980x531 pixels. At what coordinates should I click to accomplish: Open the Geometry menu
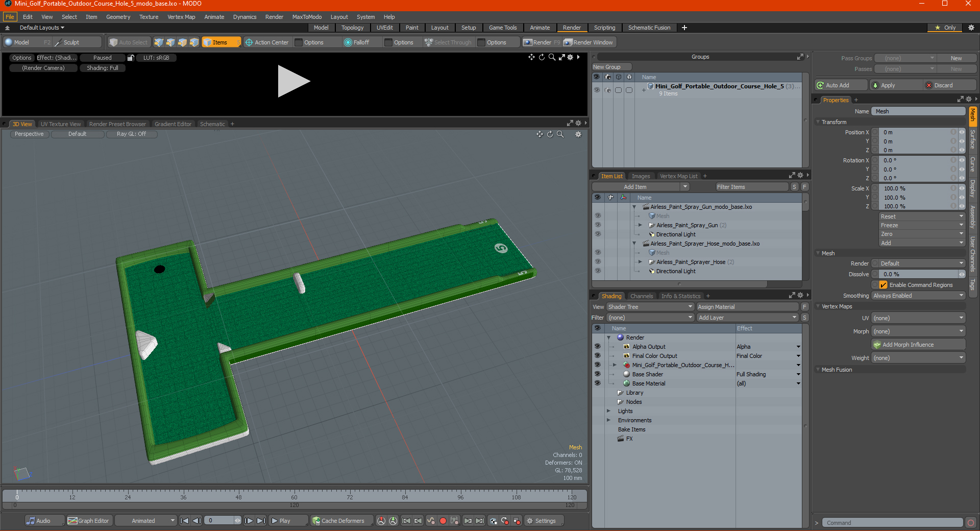point(118,17)
